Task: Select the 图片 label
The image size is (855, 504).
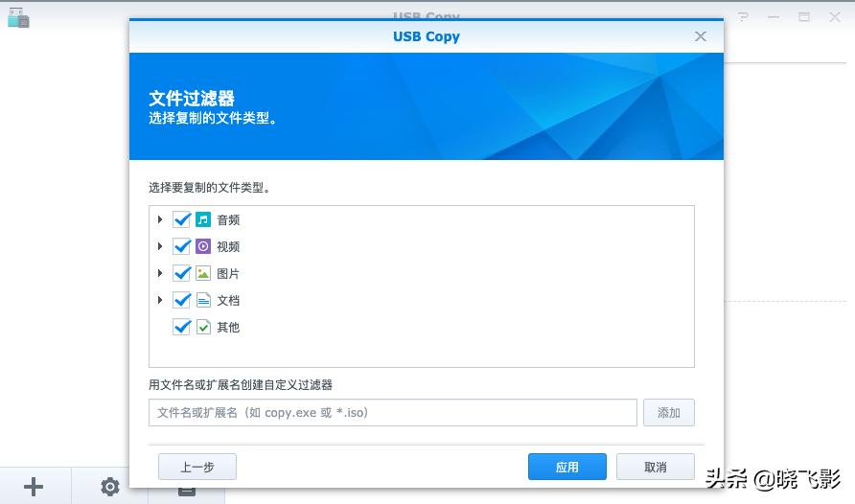Action: click(x=228, y=273)
